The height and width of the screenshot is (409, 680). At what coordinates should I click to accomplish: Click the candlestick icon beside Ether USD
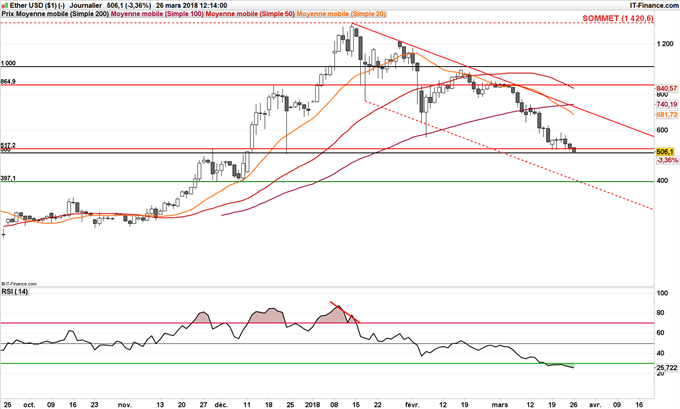[x=4, y=5]
